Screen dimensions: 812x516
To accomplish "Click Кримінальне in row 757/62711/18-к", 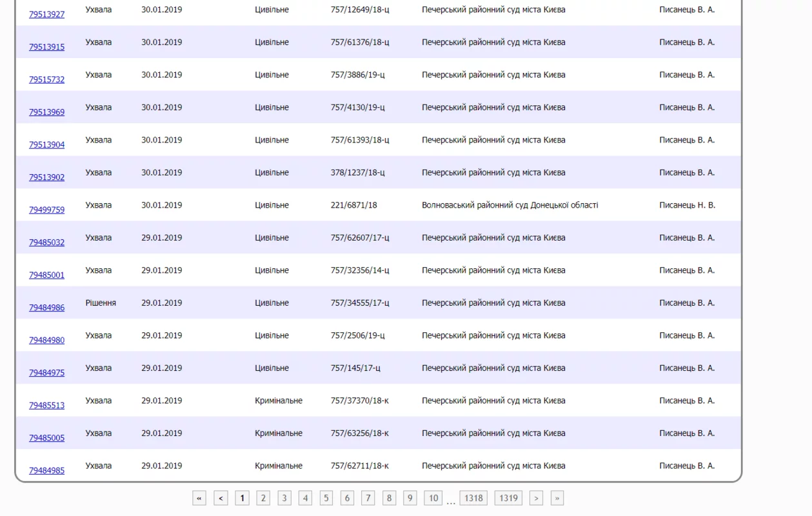I will (279, 466).
